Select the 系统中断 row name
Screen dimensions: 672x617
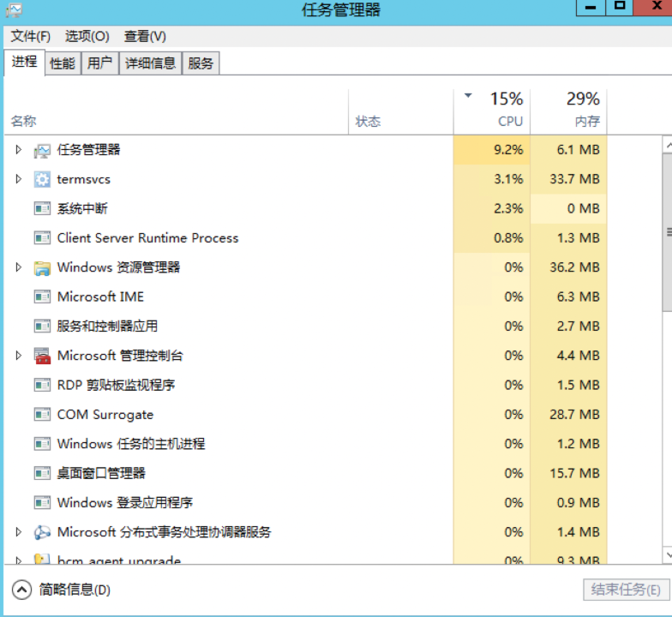point(82,209)
